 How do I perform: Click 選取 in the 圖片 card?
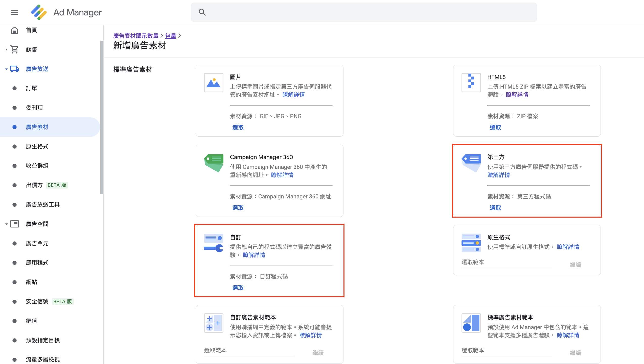[x=238, y=128]
